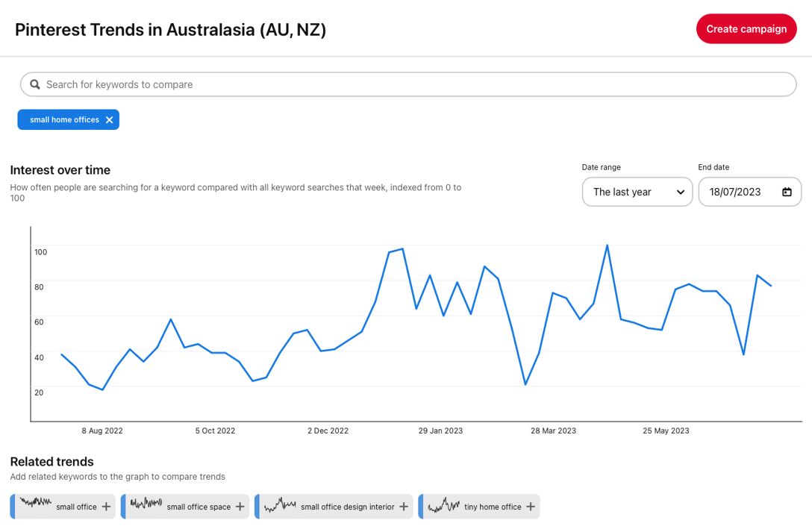This screenshot has height=529, width=812.
Task: Remove the small home offices keyword chip
Action: click(109, 120)
